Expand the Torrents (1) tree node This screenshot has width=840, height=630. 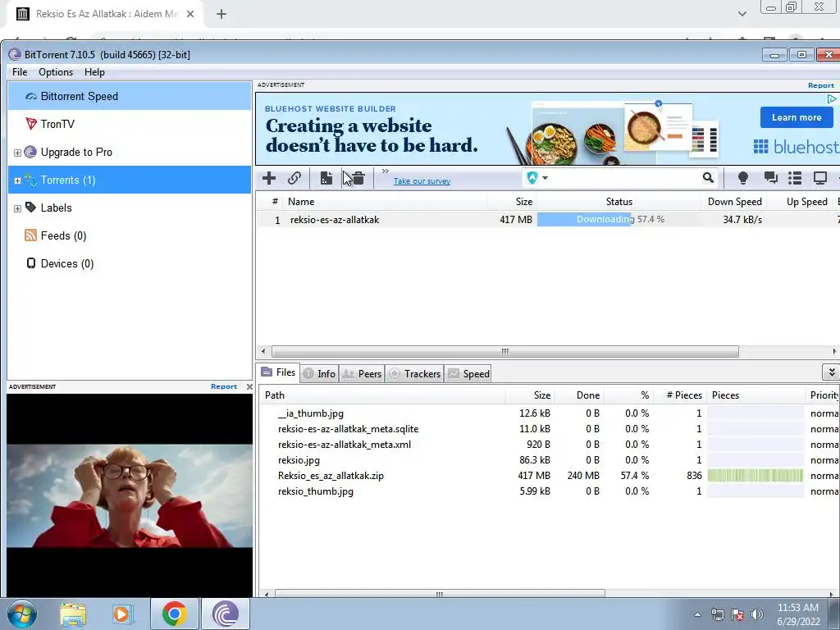point(17,180)
